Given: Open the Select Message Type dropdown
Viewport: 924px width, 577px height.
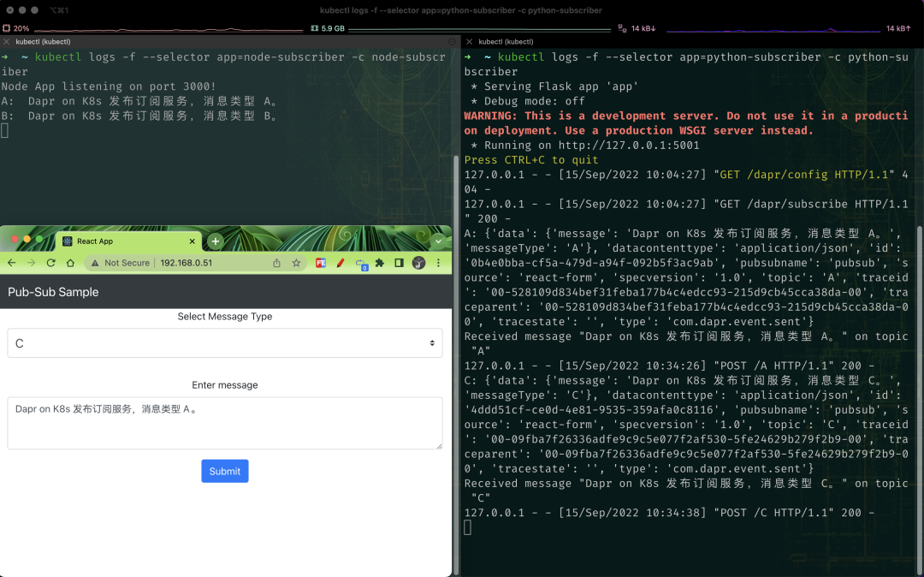Looking at the screenshot, I should (224, 343).
